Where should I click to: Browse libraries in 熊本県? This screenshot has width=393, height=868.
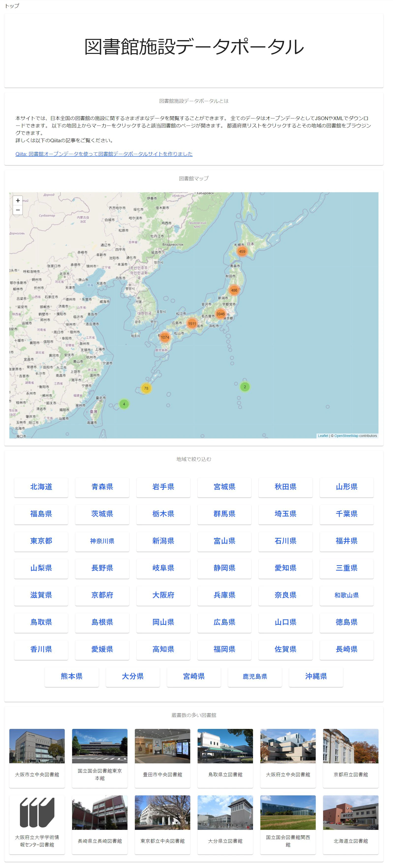[72, 677]
